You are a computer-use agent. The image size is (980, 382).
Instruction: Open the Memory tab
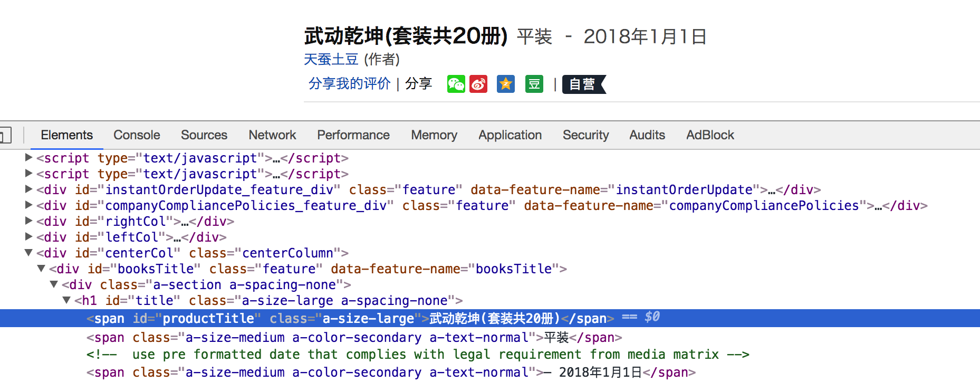(434, 135)
